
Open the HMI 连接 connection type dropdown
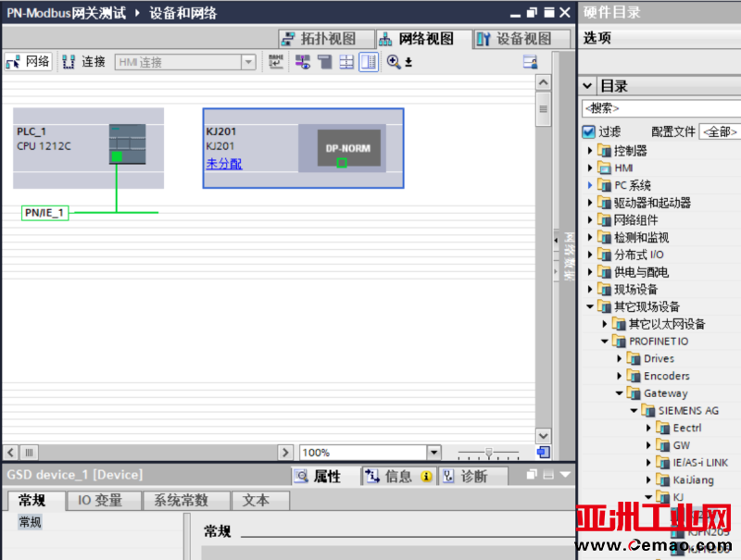[248, 62]
